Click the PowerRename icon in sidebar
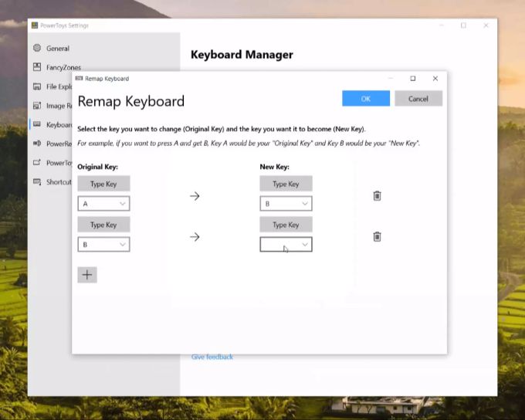 coord(37,144)
